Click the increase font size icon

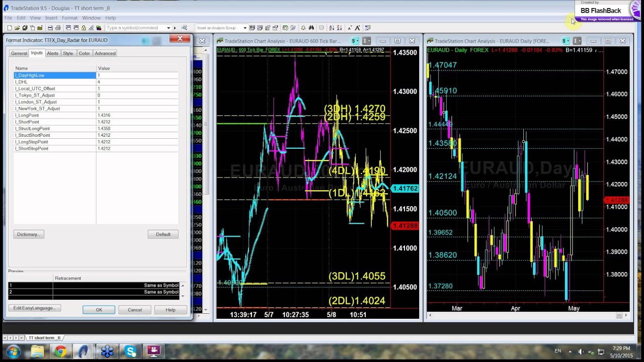[x=357, y=28]
